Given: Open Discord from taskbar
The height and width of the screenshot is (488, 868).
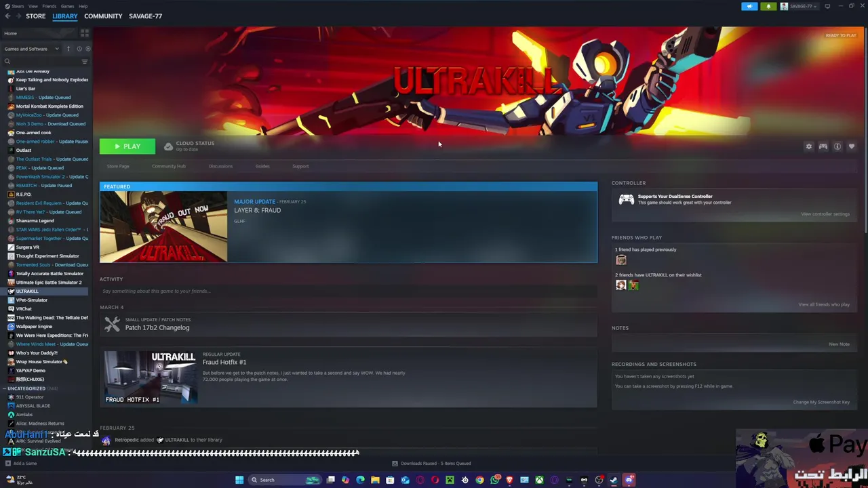Looking at the screenshot, I should tap(629, 480).
